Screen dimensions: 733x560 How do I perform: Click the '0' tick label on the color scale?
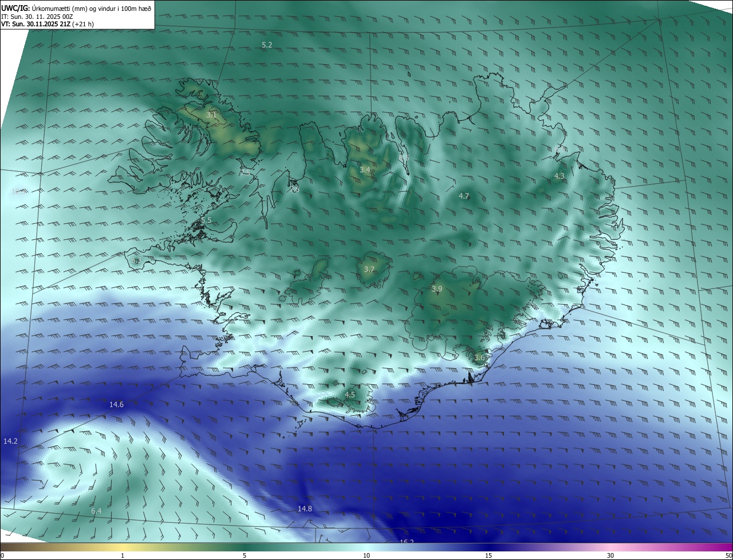click(x=2, y=556)
